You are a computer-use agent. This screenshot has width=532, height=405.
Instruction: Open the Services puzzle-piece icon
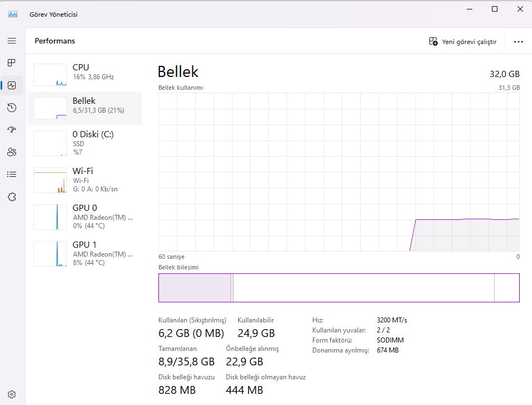pos(12,196)
